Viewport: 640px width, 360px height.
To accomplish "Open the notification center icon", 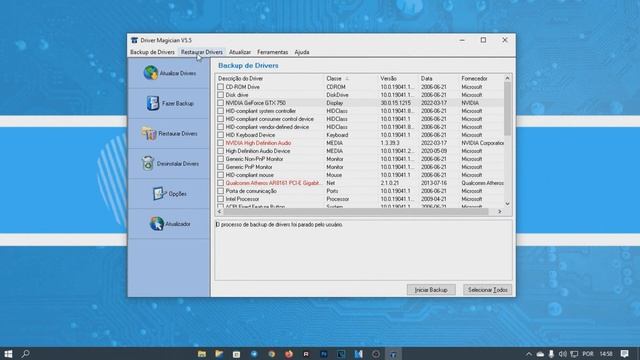I will coord(624,354).
